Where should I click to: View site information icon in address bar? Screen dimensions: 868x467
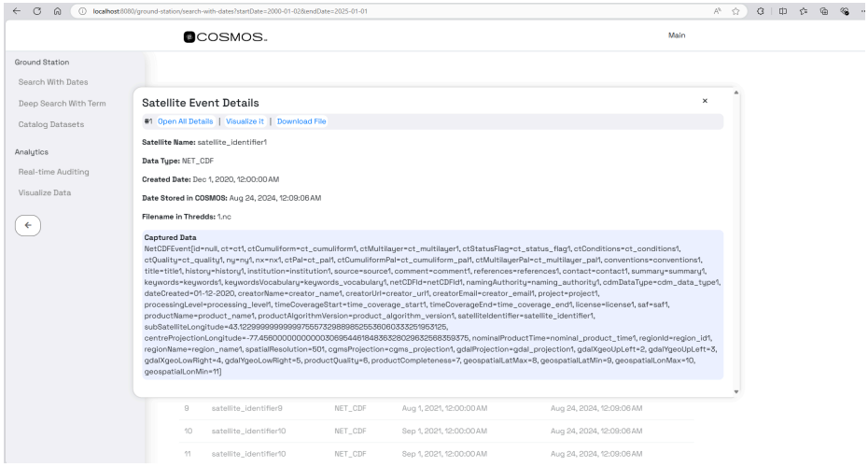click(76, 9)
